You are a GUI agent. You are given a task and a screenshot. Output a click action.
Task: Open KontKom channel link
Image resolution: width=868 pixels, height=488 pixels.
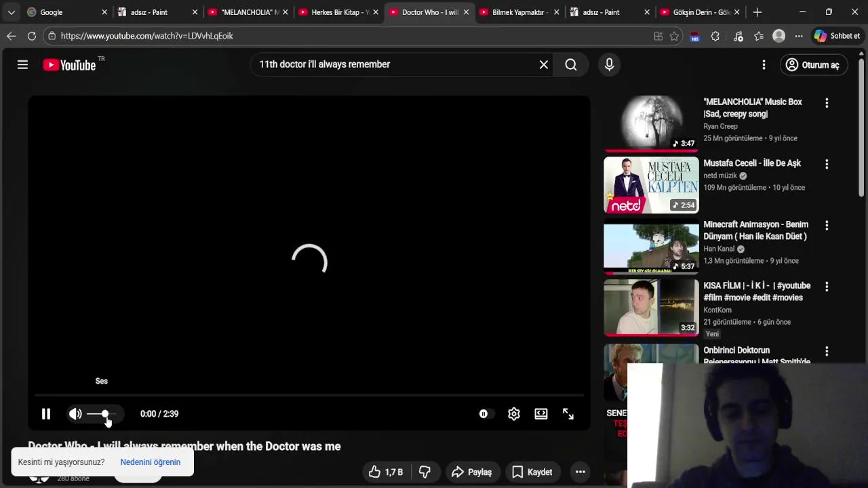click(x=717, y=310)
